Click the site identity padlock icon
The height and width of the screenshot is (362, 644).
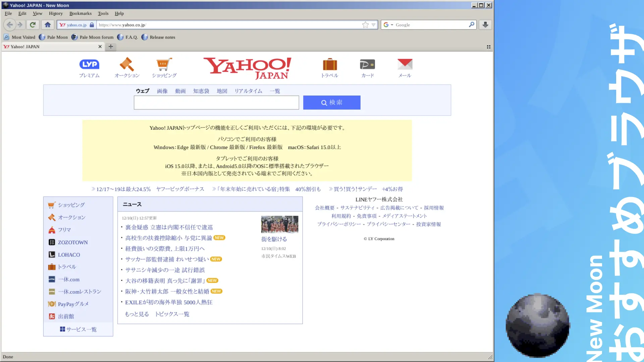pyautogui.click(x=92, y=24)
